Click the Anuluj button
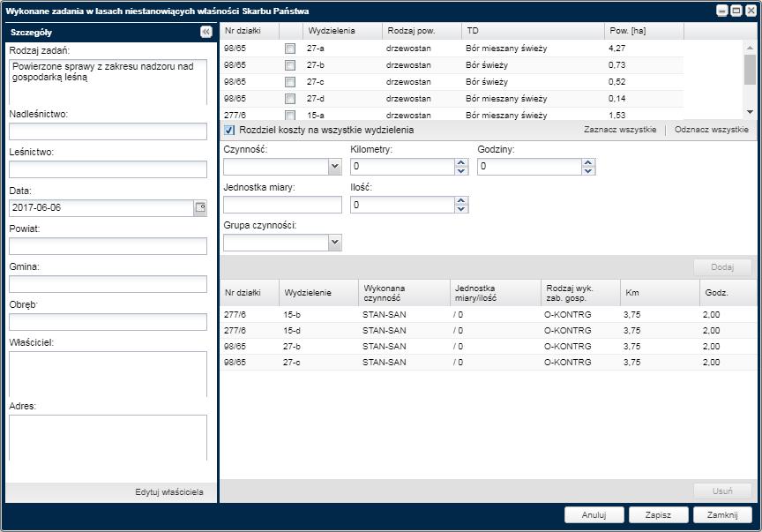 pyautogui.click(x=594, y=514)
